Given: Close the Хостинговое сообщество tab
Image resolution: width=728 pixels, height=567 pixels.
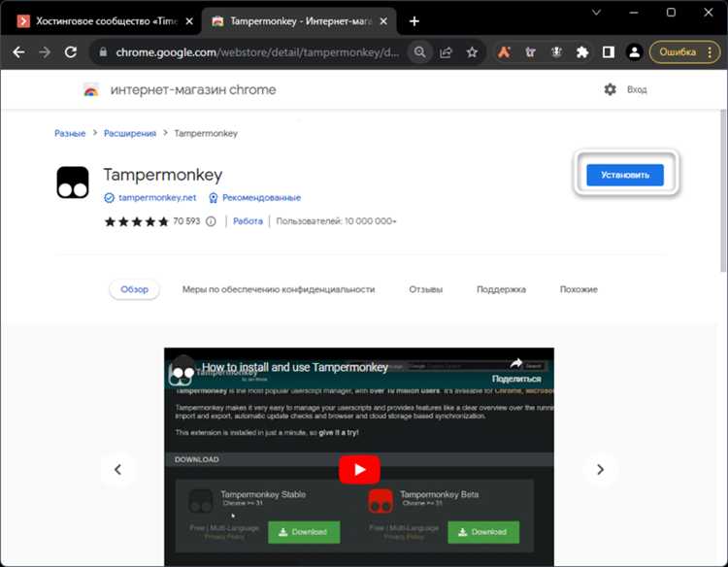Looking at the screenshot, I should tap(189, 21).
